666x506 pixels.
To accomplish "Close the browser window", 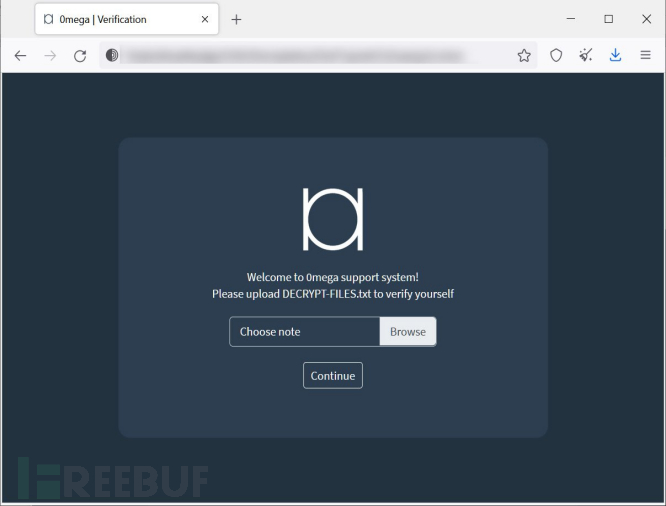I will 646,19.
